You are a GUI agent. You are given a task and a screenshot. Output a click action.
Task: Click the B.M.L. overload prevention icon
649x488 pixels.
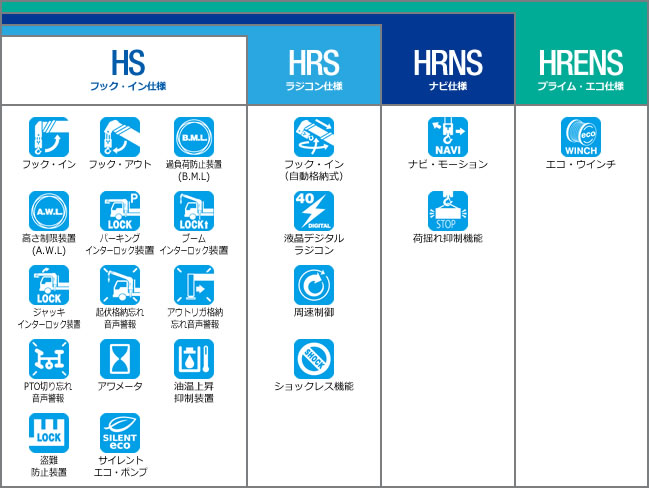[194, 137]
